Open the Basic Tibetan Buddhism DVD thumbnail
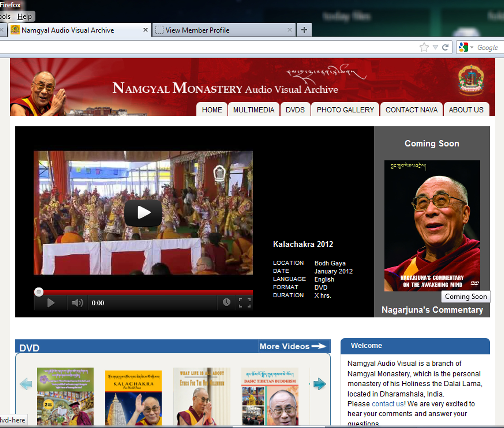The width and height of the screenshot is (504, 428). [x=270, y=396]
